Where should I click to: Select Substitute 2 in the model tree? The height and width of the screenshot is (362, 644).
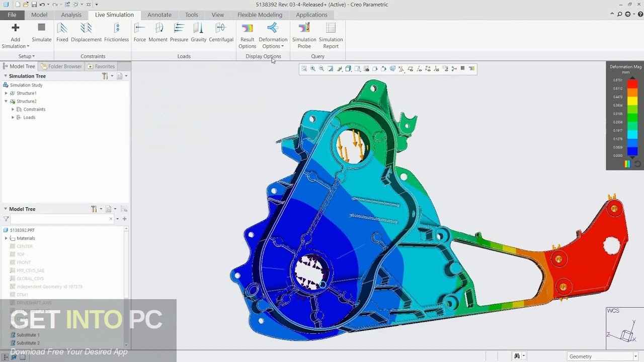(x=28, y=343)
